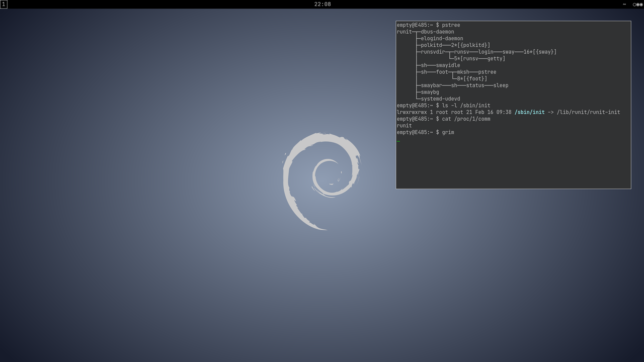The height and width of the screenshot is (362, 644).
Task: Click the 2*[{polkitd}] threads entry
Action: click(470, 45)
